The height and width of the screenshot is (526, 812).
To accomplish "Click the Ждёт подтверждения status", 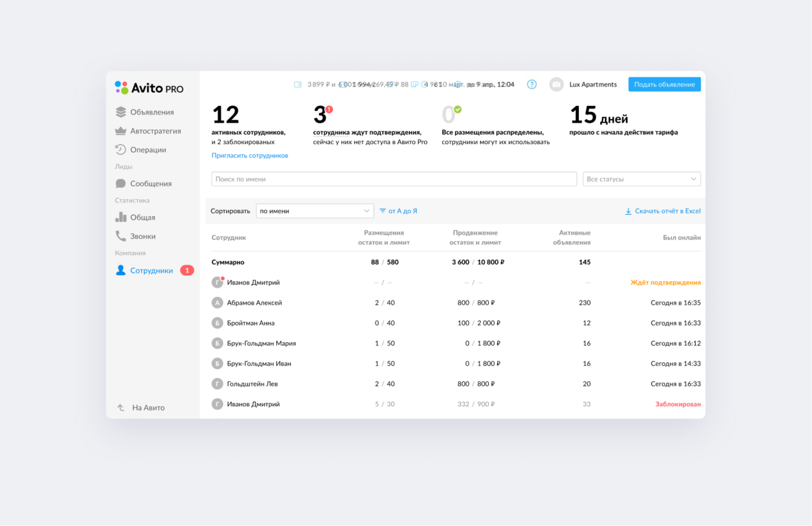I will click(x=666, y=283).
